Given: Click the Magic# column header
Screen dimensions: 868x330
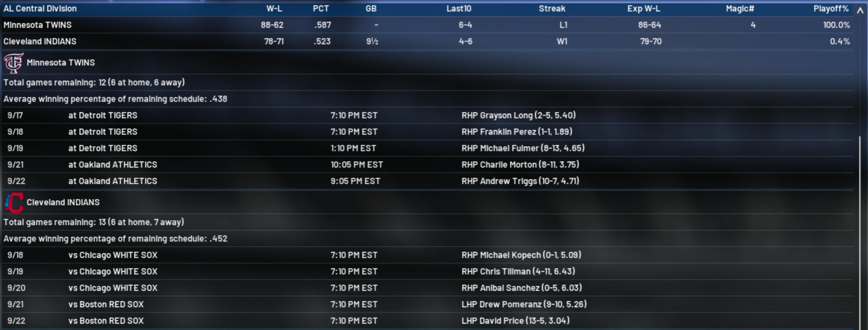Looking at the screenshot, I should tap(740, 9).
